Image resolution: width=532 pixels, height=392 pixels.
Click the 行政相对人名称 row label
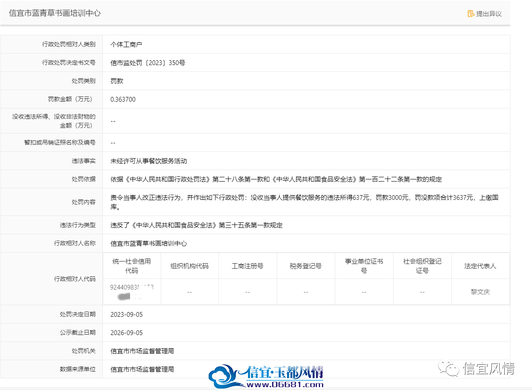pos(75,243)
